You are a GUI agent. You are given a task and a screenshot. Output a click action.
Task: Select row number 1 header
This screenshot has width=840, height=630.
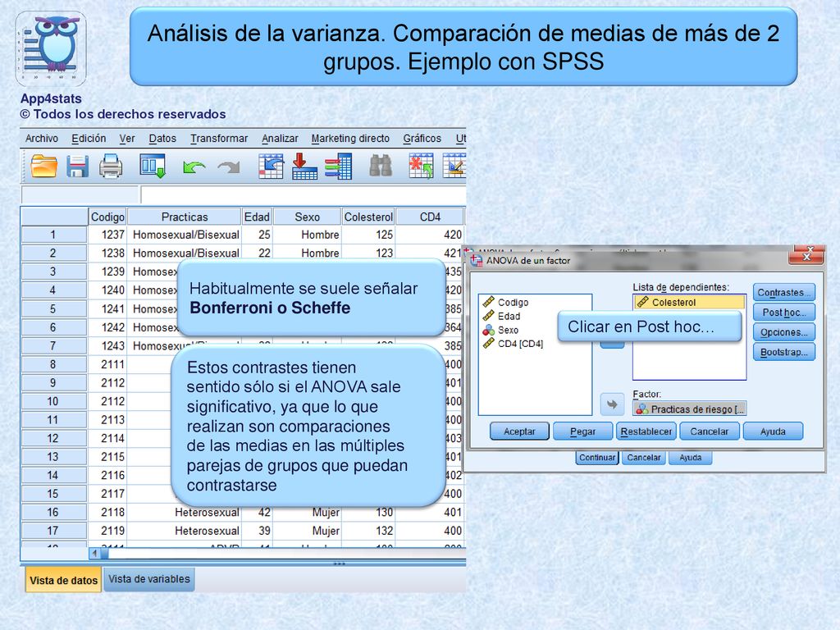point(53,235)
